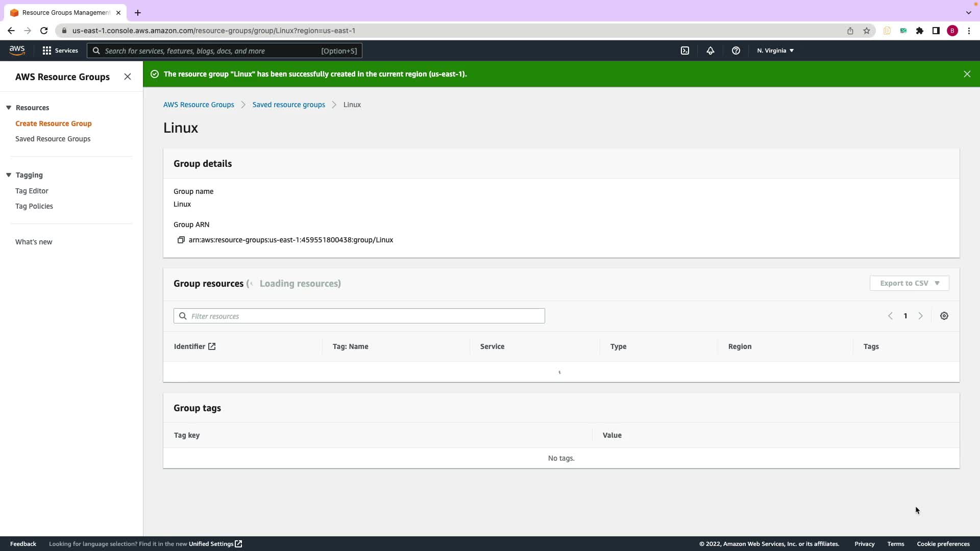The height and width of the screenshot is (551, 980).
Task: Go to Saved Resource Groups in sidebar
Action: (53, 139)
